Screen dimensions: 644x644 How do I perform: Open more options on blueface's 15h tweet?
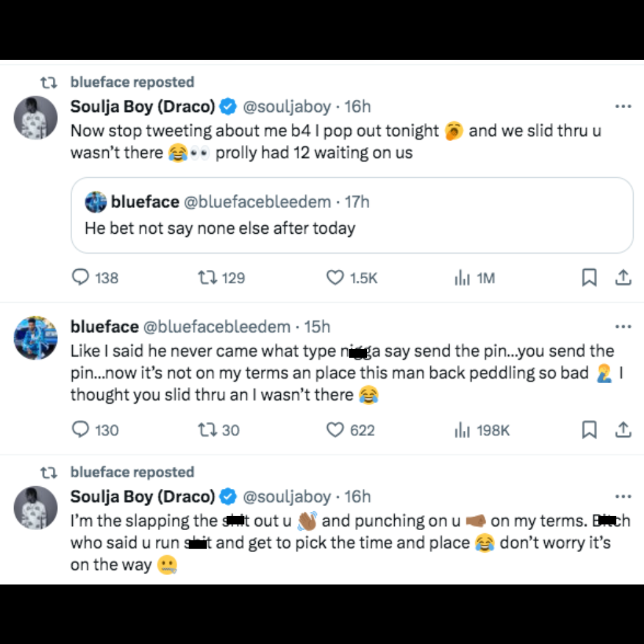tap(623, 327)
